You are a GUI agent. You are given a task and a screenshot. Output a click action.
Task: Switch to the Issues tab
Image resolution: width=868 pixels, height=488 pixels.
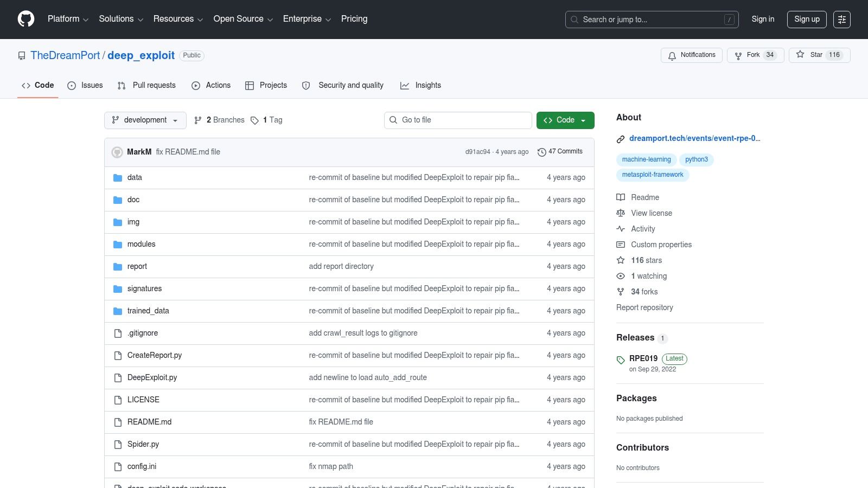pos(85,86)
